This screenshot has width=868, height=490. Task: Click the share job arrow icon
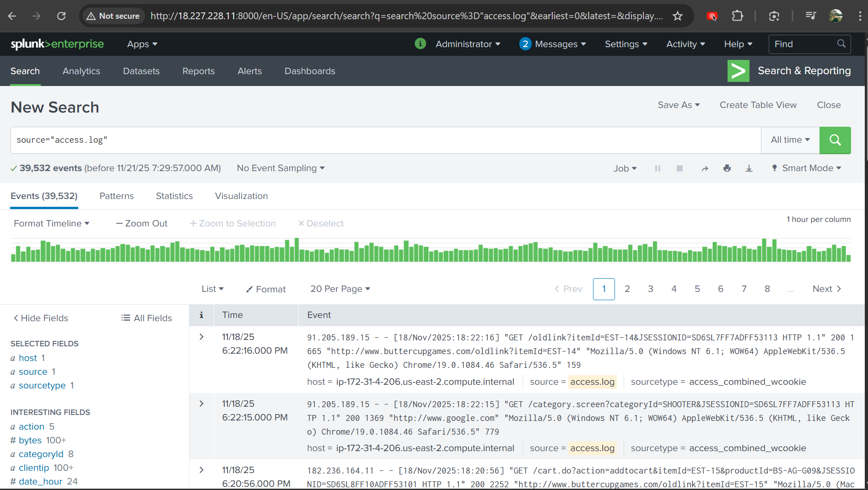tap(705, 168)
